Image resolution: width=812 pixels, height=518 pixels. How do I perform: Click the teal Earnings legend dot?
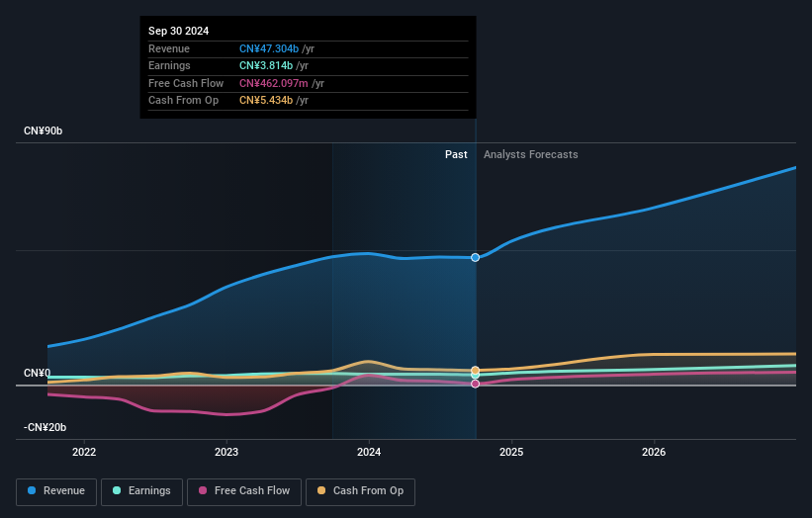point(117,490)
